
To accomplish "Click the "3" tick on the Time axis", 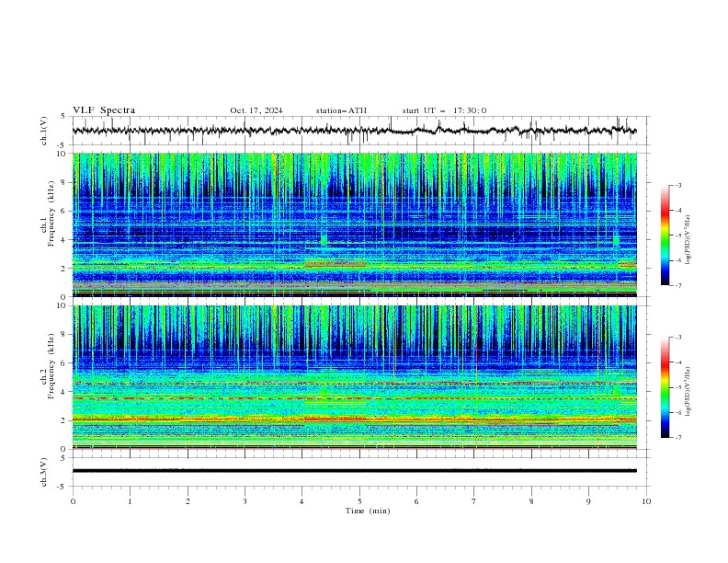I will pyautogui.click(x=245, y=501).
